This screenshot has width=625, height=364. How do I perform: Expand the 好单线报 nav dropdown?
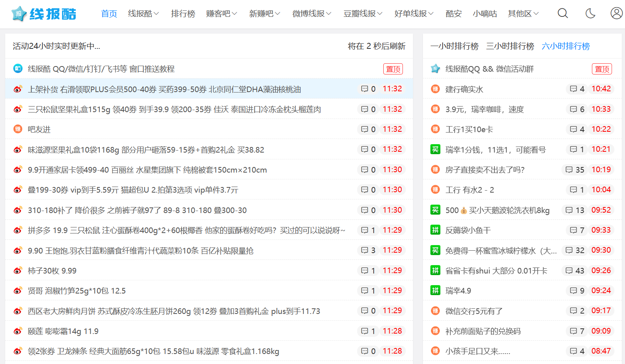pyautogui.click(x=414, y=14)
